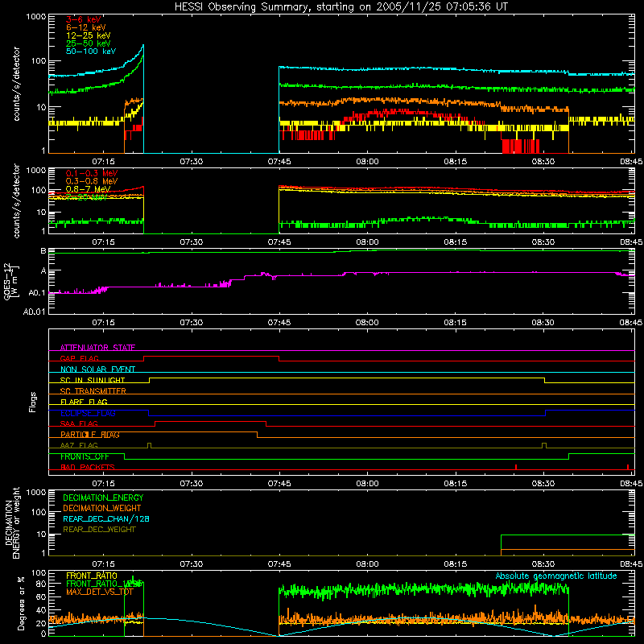Select the FRONT_RATIO legend label
The width and height of the screenshot is (644, 644).
92,576
